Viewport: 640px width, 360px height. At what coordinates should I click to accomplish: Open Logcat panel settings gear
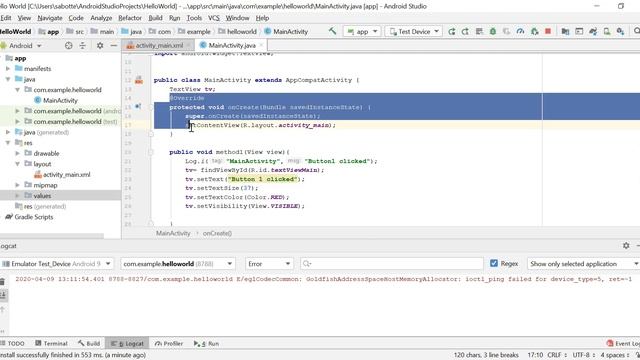(626, 246)
